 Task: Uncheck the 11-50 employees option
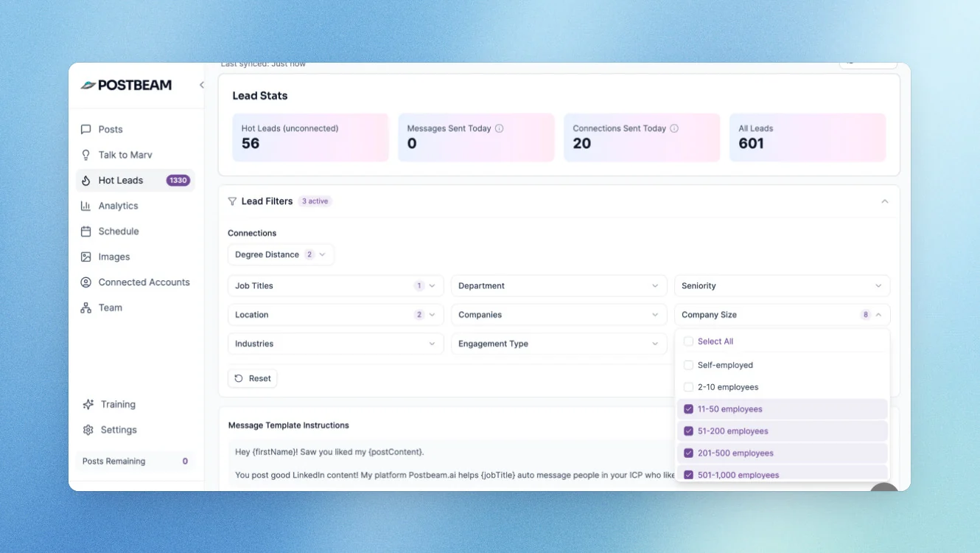pyautogui.click(x=688, y=409)
